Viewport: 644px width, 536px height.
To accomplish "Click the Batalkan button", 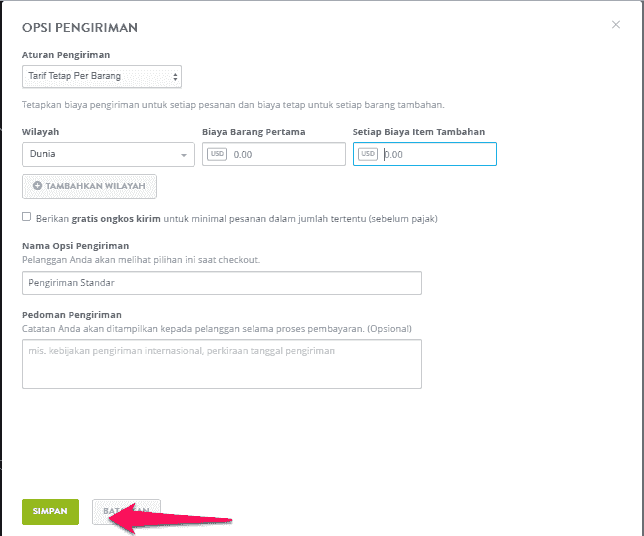I will (126, 512).
